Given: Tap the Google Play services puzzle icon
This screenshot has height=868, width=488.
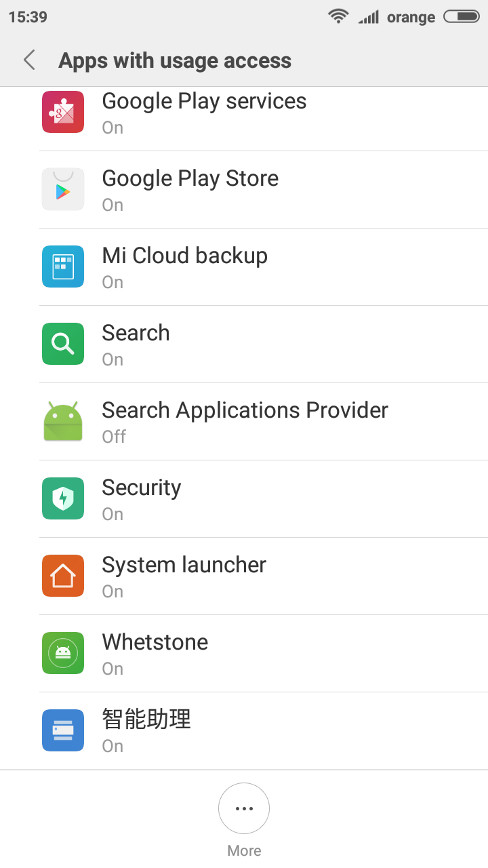Looking at the screenshot, I should click(63, 112).
